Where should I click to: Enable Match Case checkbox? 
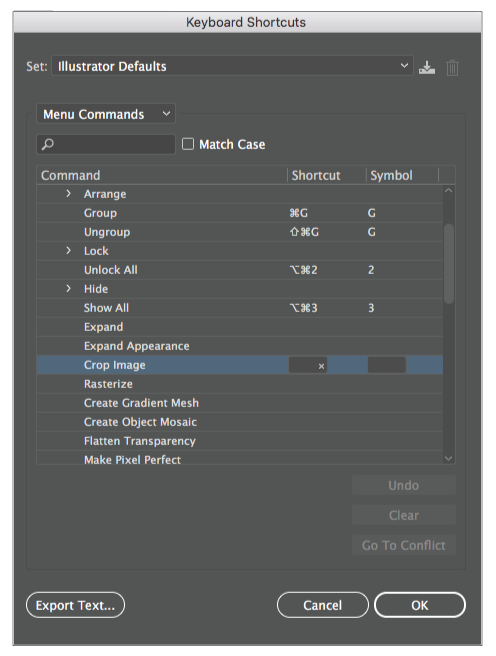[x=188, y=144]
